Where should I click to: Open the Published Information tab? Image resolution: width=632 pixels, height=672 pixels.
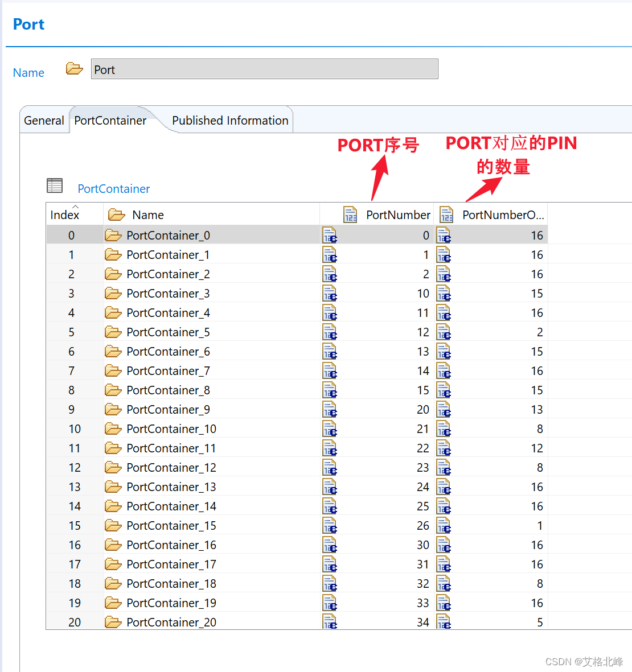click(x=229, y=120)
